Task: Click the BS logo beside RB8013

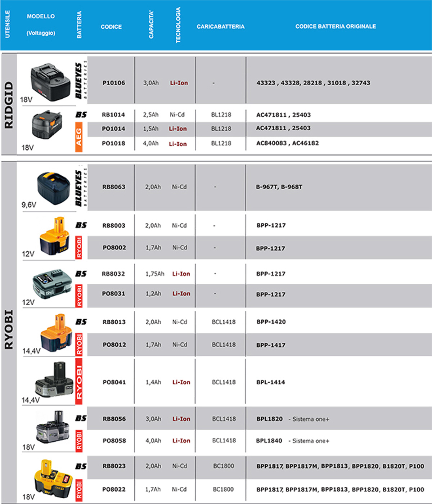Action: coord(81,321)
